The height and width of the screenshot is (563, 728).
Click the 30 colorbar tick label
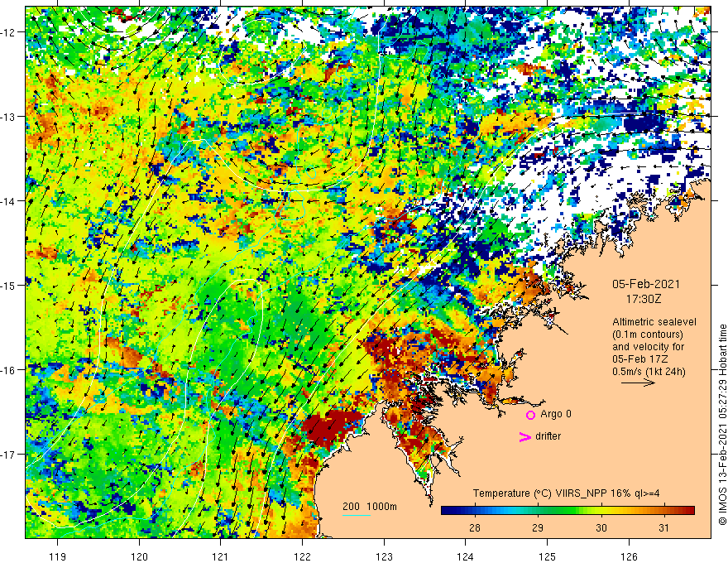(601, 528)
